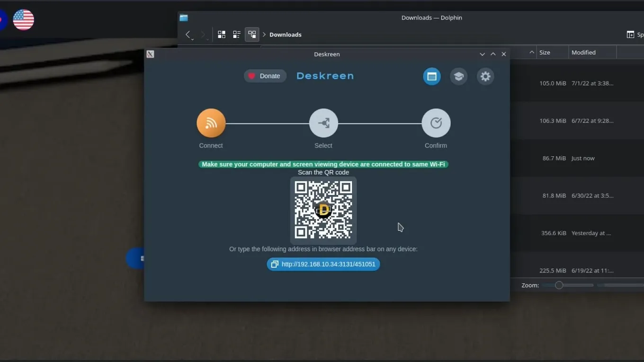644x362 pixels.
Task: Open the connected devices list icon
Action: 432,77
